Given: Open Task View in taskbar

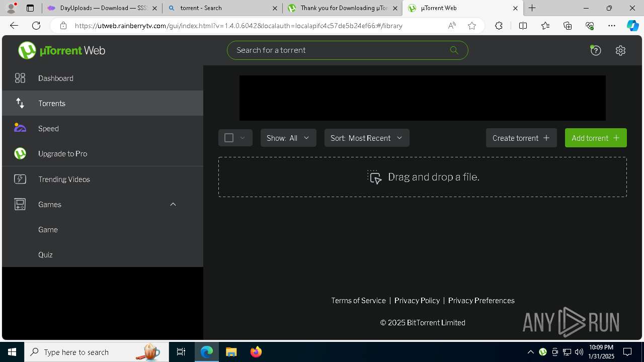Looking at the screenshot, I should 181,352.
